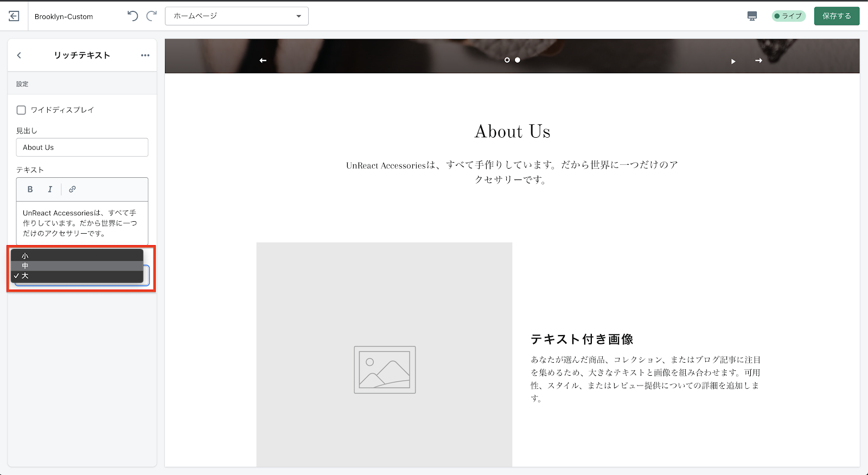Play the slideshow

[x=733, y=61]
